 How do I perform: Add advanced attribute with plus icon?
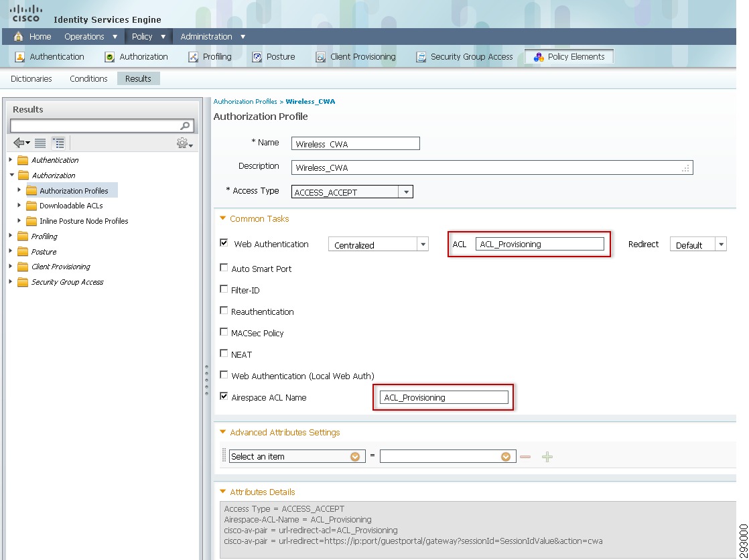[x=547, y=457]
